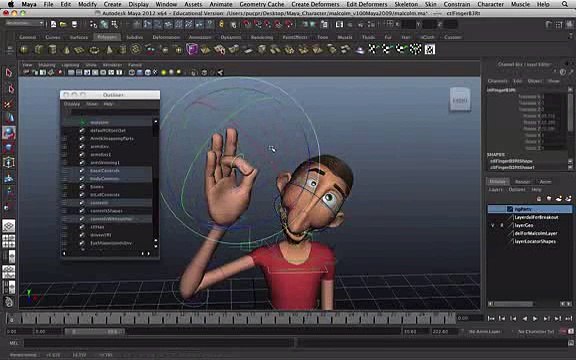Select the single perspective layout icon

click(x=9, y=226)
